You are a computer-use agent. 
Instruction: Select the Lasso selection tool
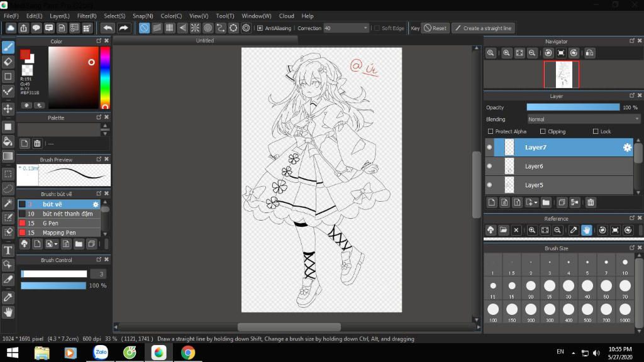click(x=8, y=189)
